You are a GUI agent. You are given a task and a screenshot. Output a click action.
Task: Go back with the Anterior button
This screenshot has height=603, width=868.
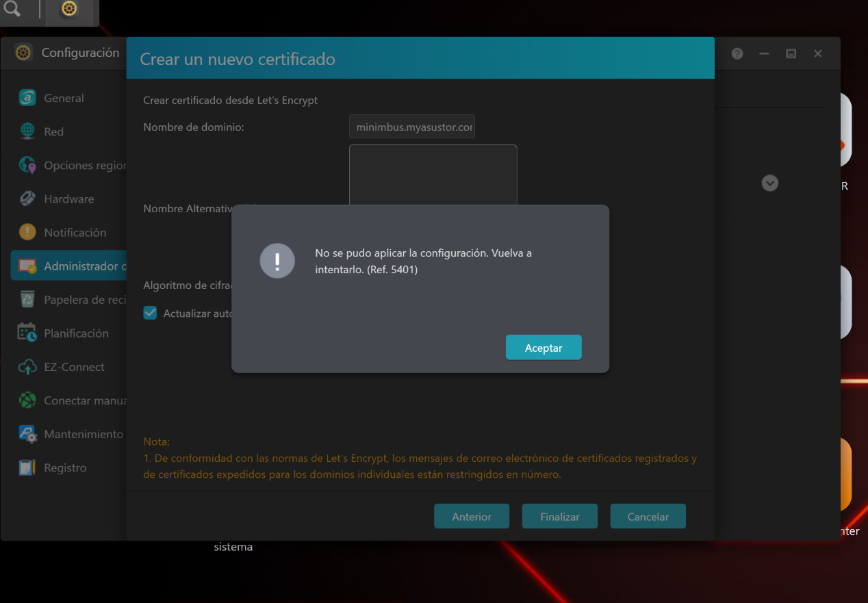[471, 517]
